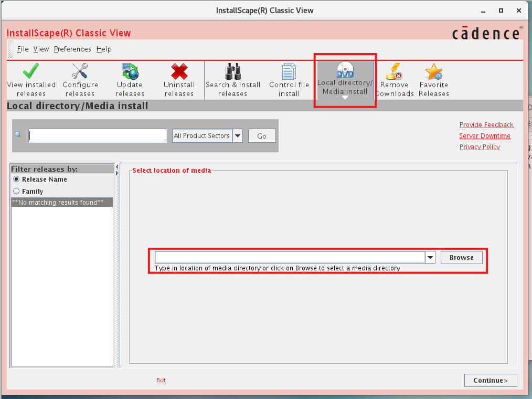Click the Remove Downloads icon
Image resolution: width=532 pixels, height=399 pixels.
(394, 71)
